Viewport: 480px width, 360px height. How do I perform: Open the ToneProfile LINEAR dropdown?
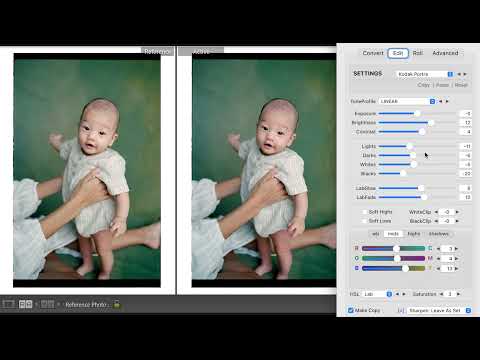click(407, 101)
